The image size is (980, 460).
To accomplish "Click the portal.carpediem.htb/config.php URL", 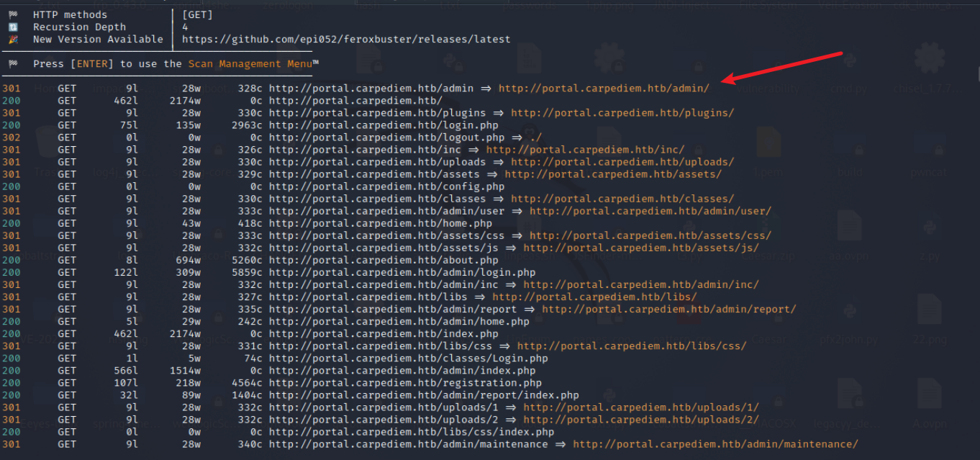I will point(386,186).
